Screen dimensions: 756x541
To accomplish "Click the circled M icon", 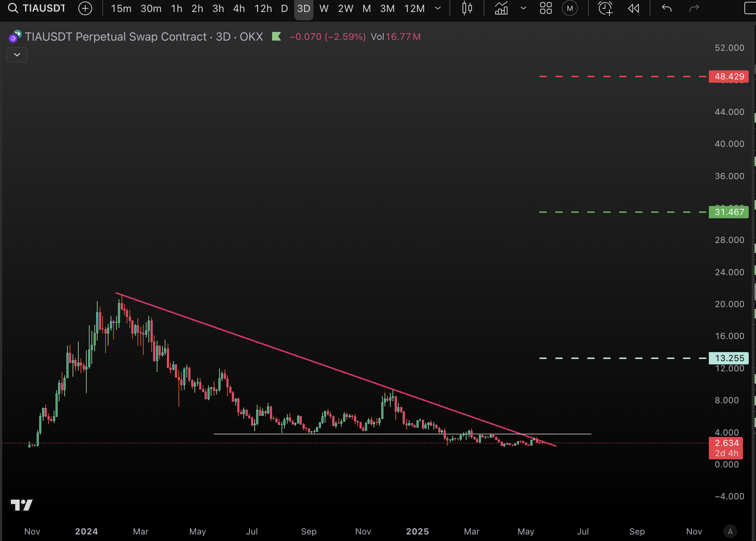I will (570, 8).
